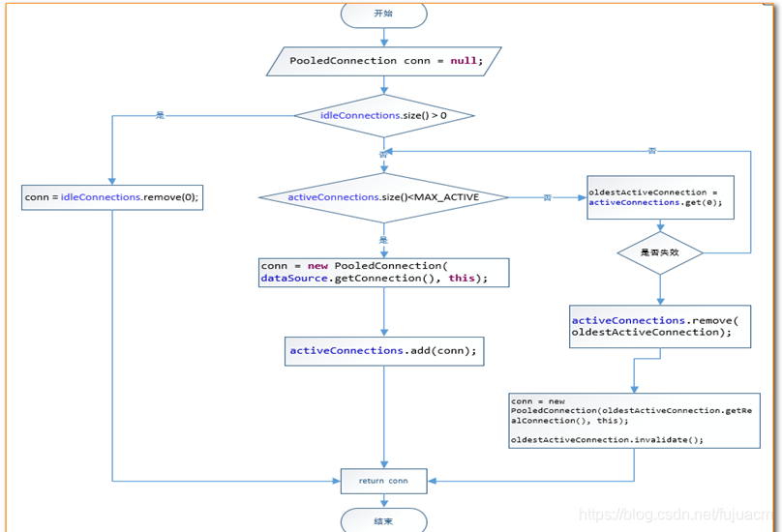The width and height of the screenshot is (782, 532).
Task: Select the 是否失效 decision diamond
Action: pyautogui.click(x=660, y=252)
